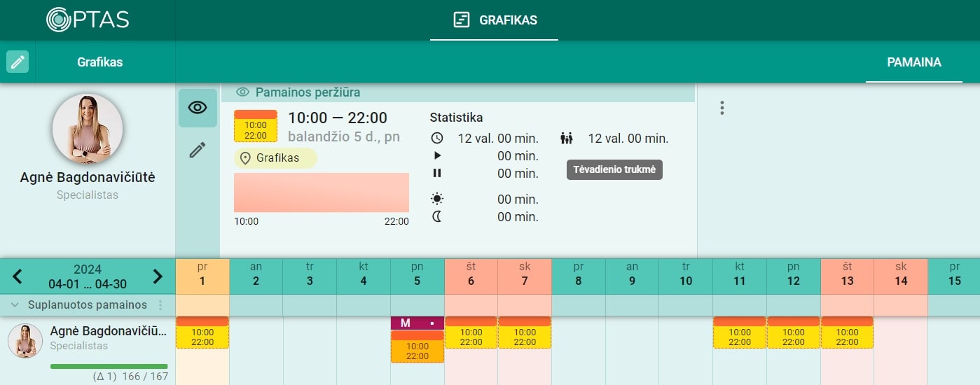This screenshot has height=385, width=980.
Task: Open the 2024 04-01 … 04-30 date range
Action: [88, 276]
